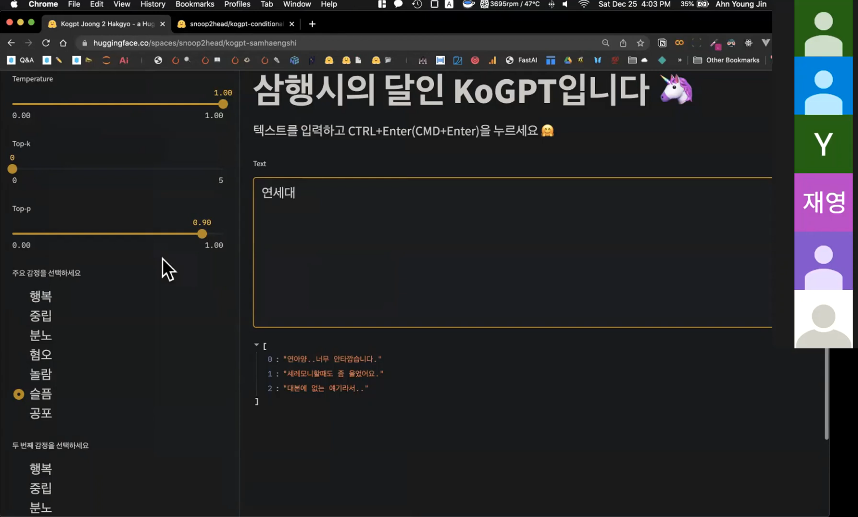Image resolution: width=858 pixels, height=517 pixels.
Task: Open the Chrome application menu
Action: 43,4
